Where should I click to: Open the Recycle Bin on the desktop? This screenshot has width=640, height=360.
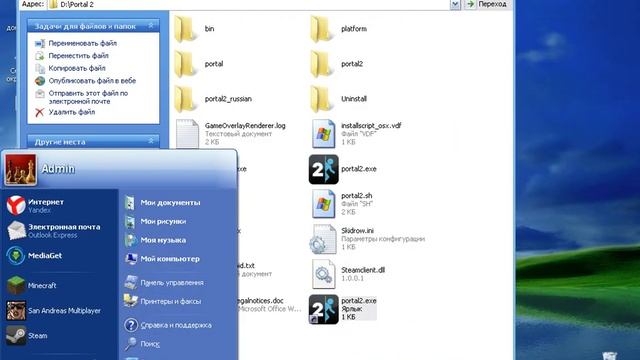[609, 356]
